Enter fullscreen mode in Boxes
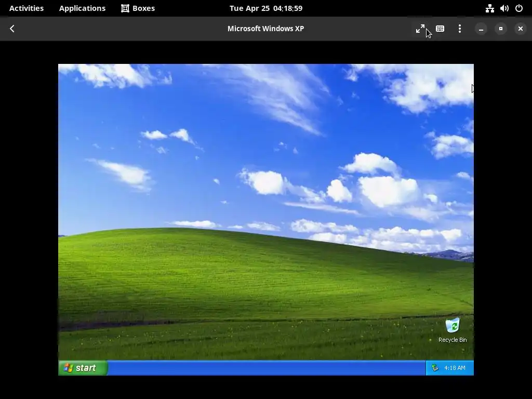 pyautogui.click(x=420, y=29)
